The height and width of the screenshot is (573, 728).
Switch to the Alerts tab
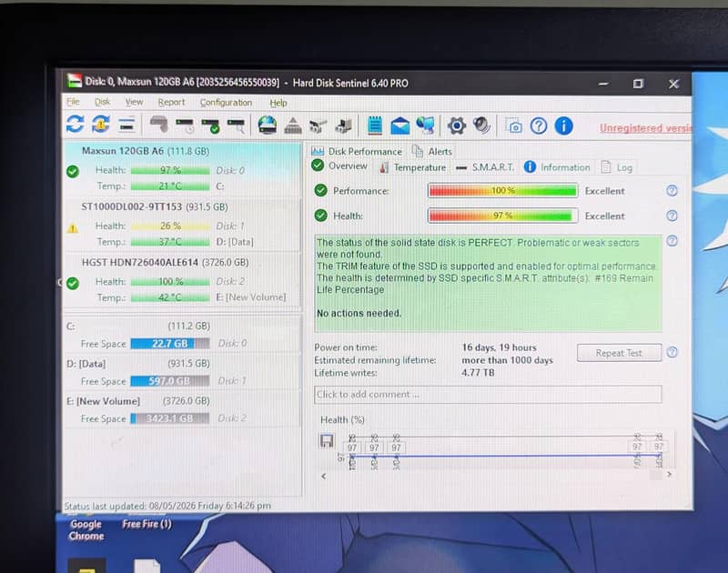[x=433, y=151]
